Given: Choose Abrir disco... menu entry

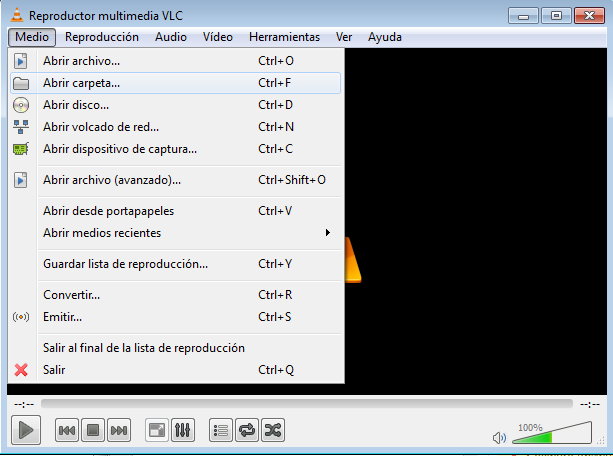Looking at the screenshot, I should (x=175, y=105).
